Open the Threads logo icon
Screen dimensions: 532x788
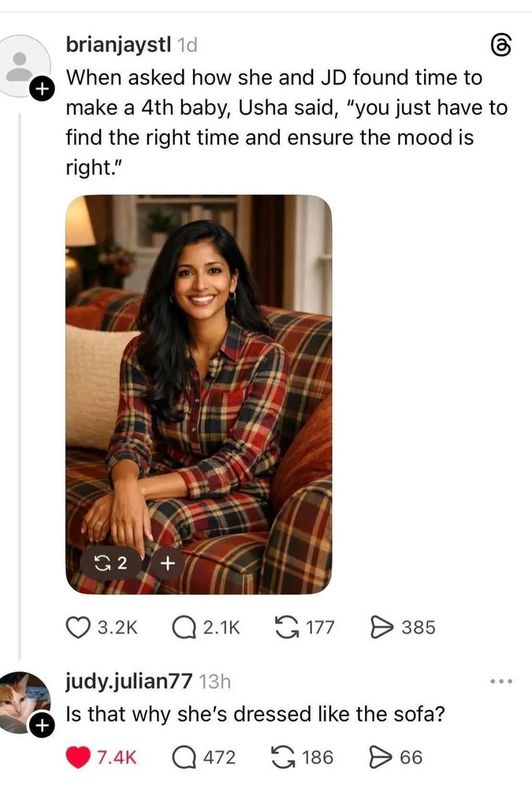click(x=500, y=45)
